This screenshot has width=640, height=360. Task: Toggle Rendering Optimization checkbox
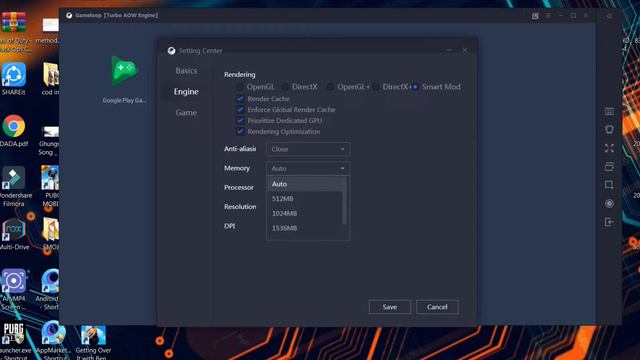[x=240, y=131]
